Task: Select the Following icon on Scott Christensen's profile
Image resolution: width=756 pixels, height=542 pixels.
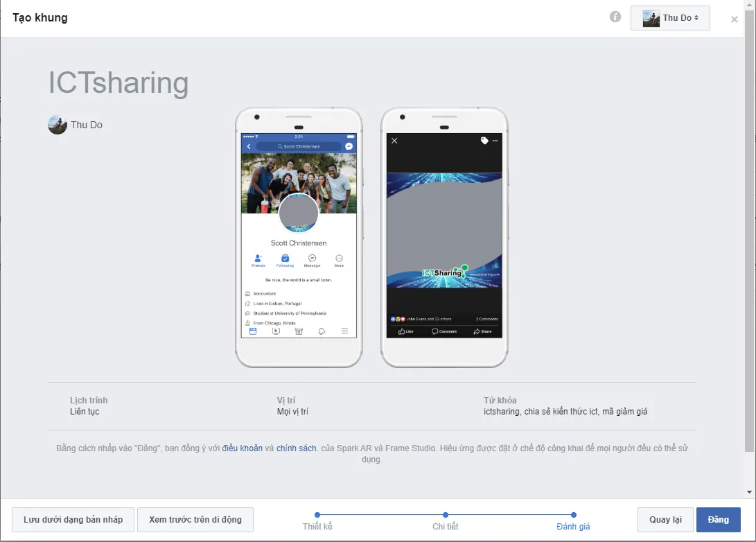Action: (x=285, y=259)
